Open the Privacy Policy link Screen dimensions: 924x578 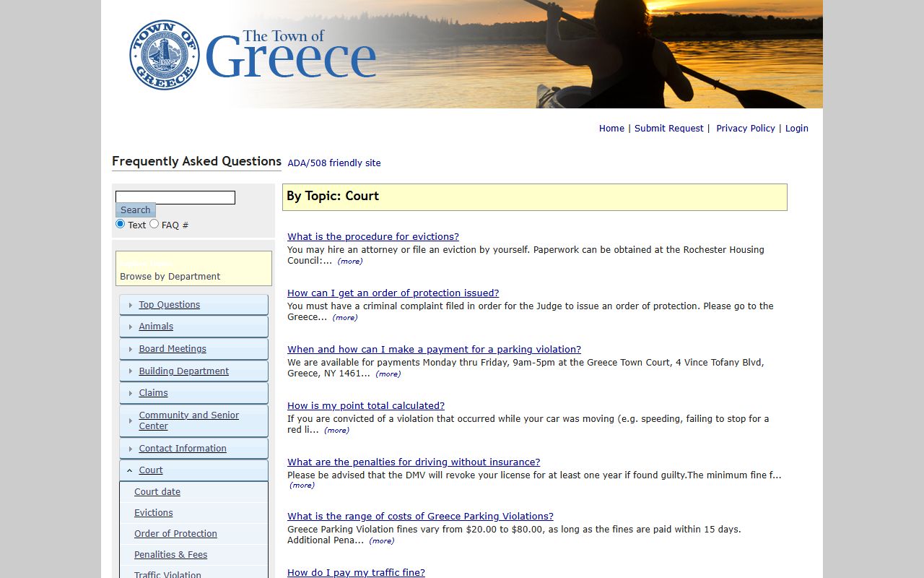tap(746, 129)
